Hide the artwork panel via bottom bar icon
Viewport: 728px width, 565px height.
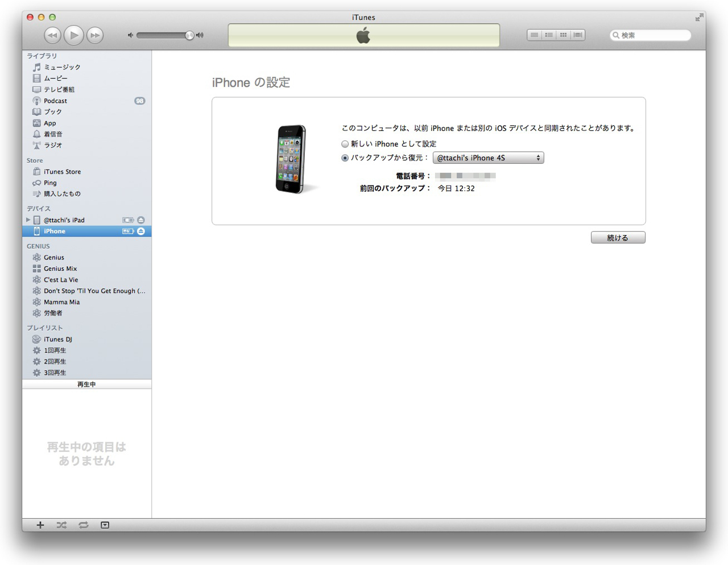tap(105, 525)
